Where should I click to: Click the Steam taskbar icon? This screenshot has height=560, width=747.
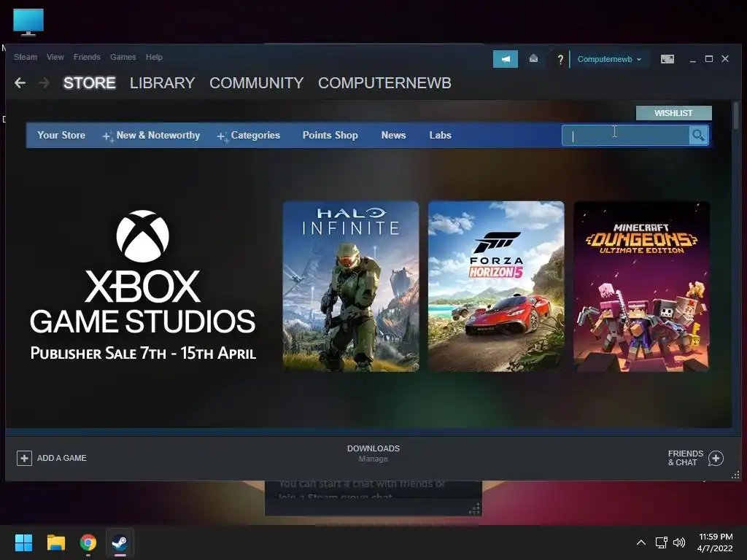[120, 542]
